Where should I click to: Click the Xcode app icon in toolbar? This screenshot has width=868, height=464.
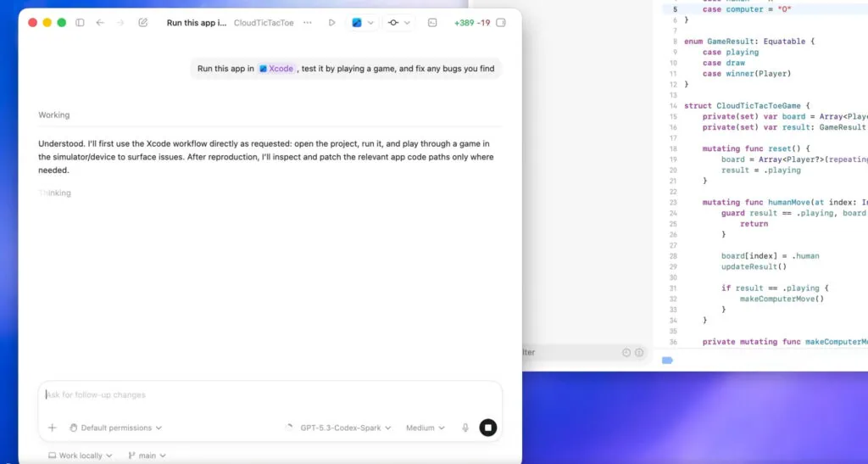tap(357, 23)
